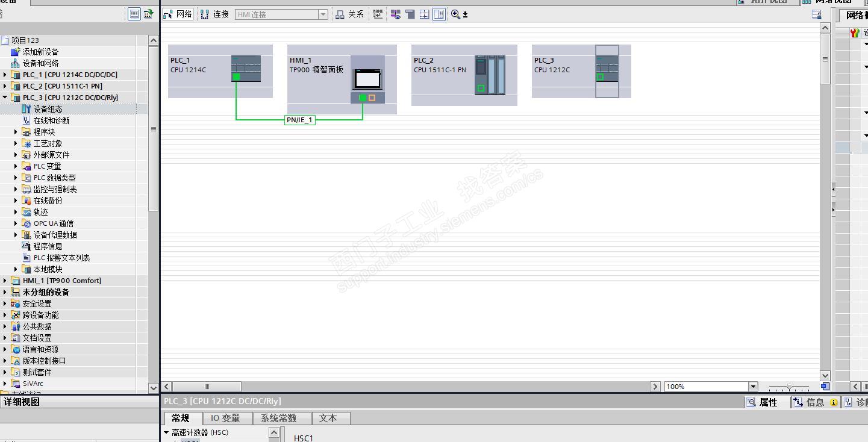Expand the PLC 变量 (PLC tags) folder
Screen dimensions: 868x442
click(x=16, y=166)
